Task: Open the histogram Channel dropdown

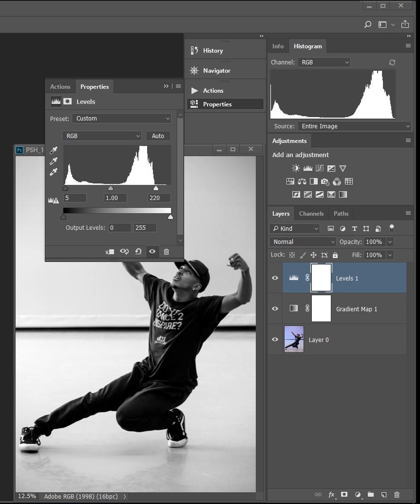Action: tap(324, 63)
